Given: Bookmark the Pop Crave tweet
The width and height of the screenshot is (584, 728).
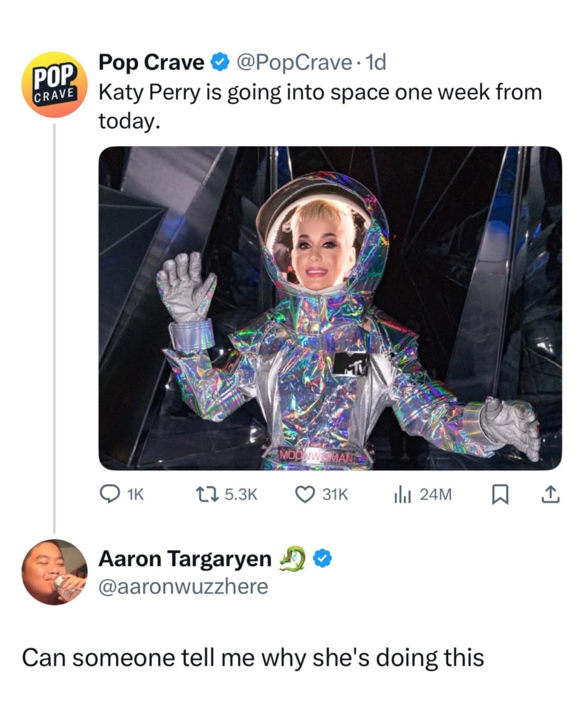Looking at the screenshot, I should [500, 495].
